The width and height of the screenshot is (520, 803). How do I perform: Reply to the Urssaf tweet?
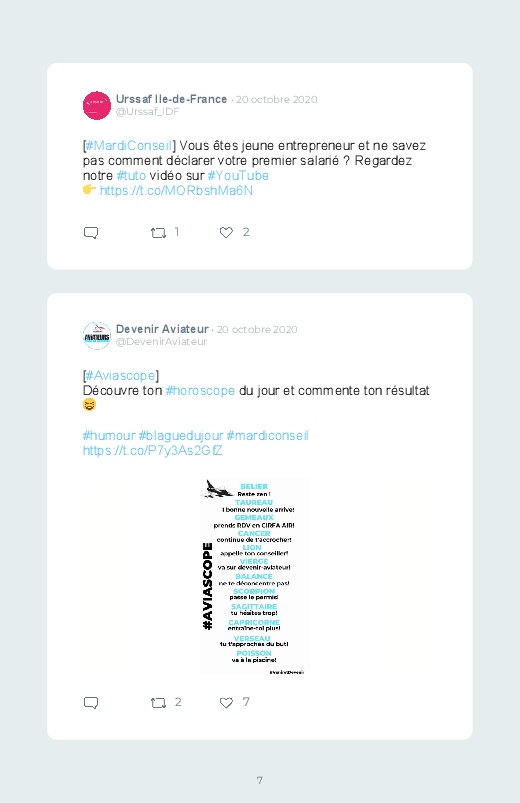point(91,233)
